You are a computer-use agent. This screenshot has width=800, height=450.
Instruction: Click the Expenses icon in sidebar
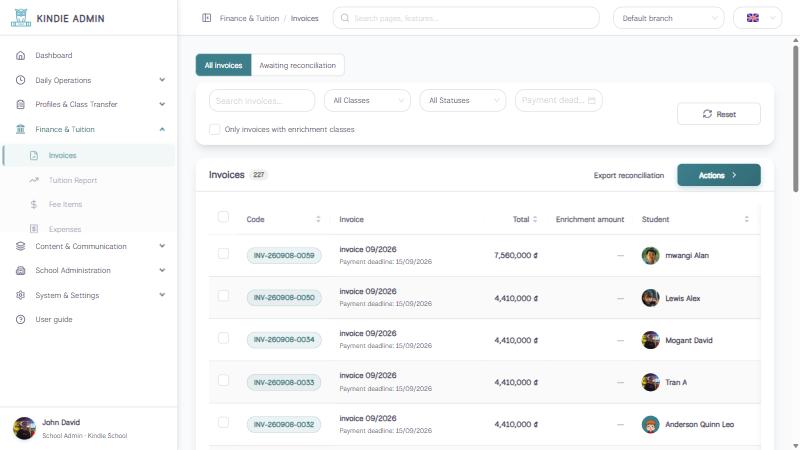pyautogui.click(x=34, y=229)
